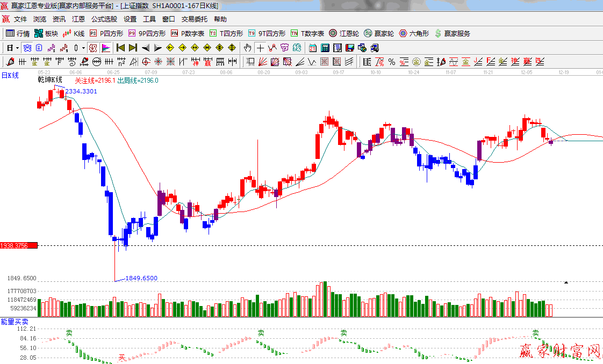Open the 交易委托 menu

194,19
